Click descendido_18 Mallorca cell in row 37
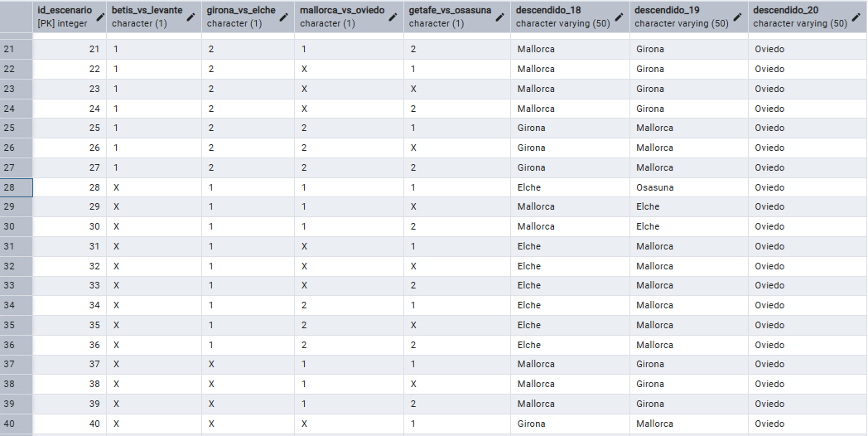This screenshot has width=868, height=436. pos(570,364)
